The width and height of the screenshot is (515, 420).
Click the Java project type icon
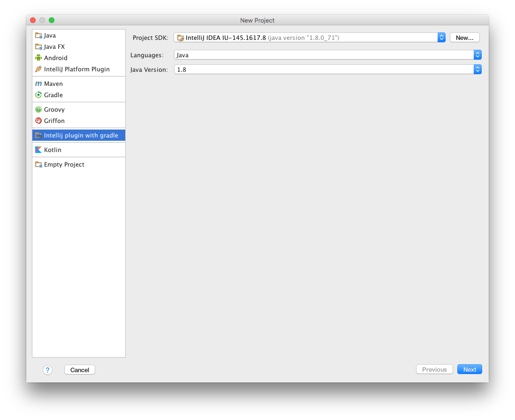coord(38,36)
